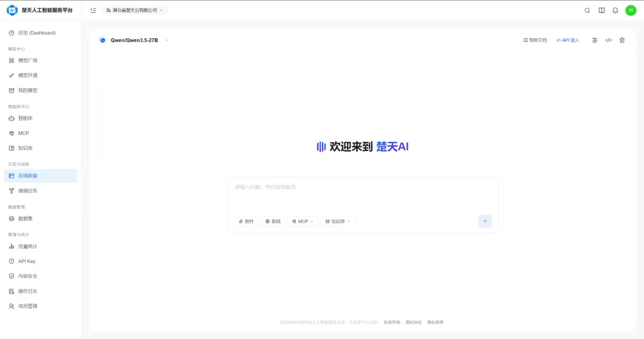Click the 模型开通 key icon

click(11, 76)
